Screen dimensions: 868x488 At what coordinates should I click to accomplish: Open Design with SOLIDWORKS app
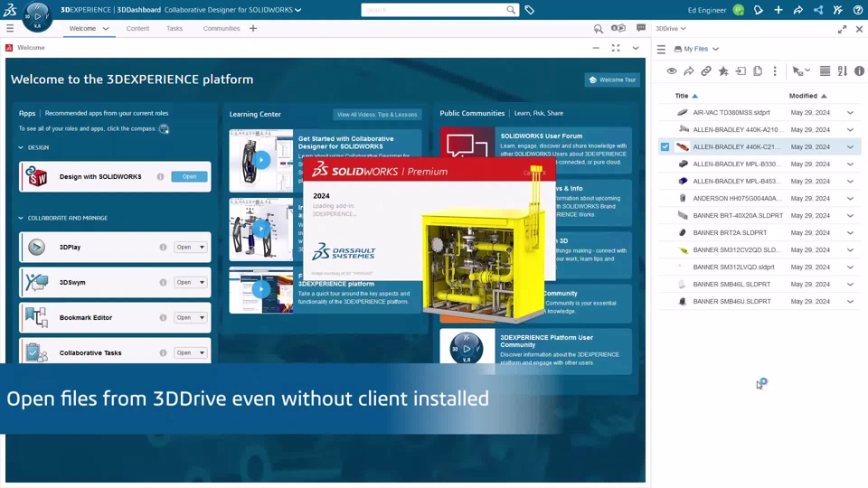(x=189, y=176)
